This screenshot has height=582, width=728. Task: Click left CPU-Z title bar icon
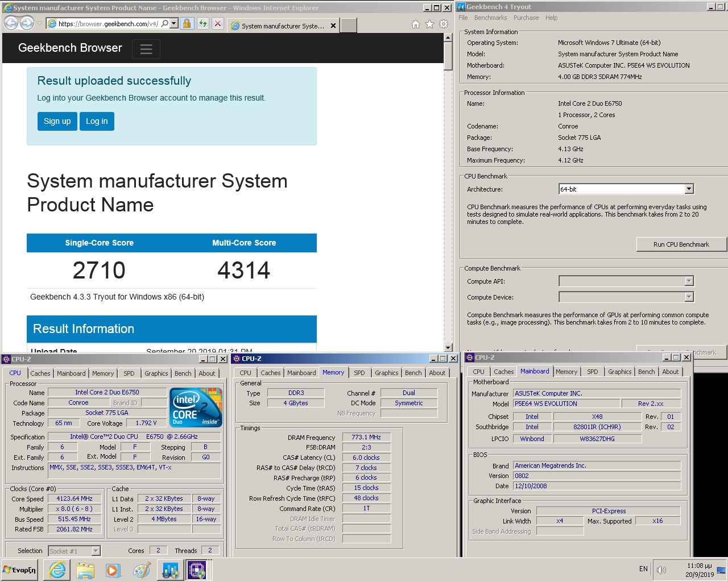pyautogui.click(x=6, y=359)
